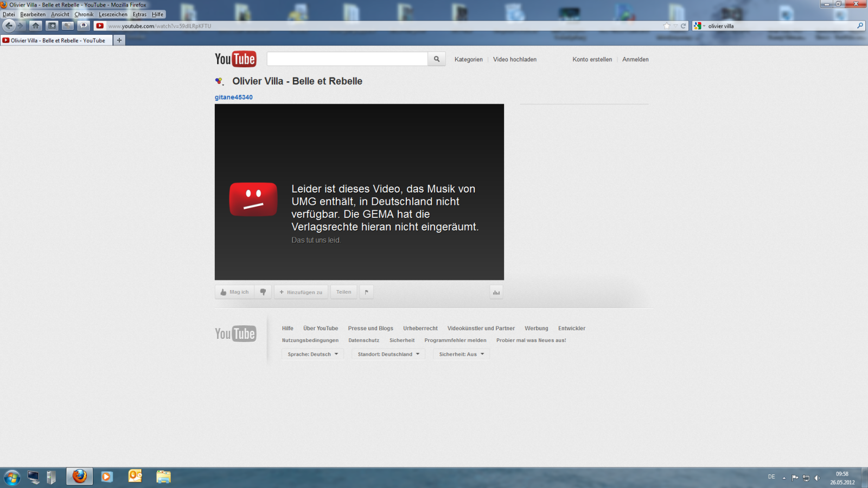This screenshot has width=868, height=488.
Task: Open the Hilfe menu in menu bar
Action: pyautogui.click(x=157, y=15)
